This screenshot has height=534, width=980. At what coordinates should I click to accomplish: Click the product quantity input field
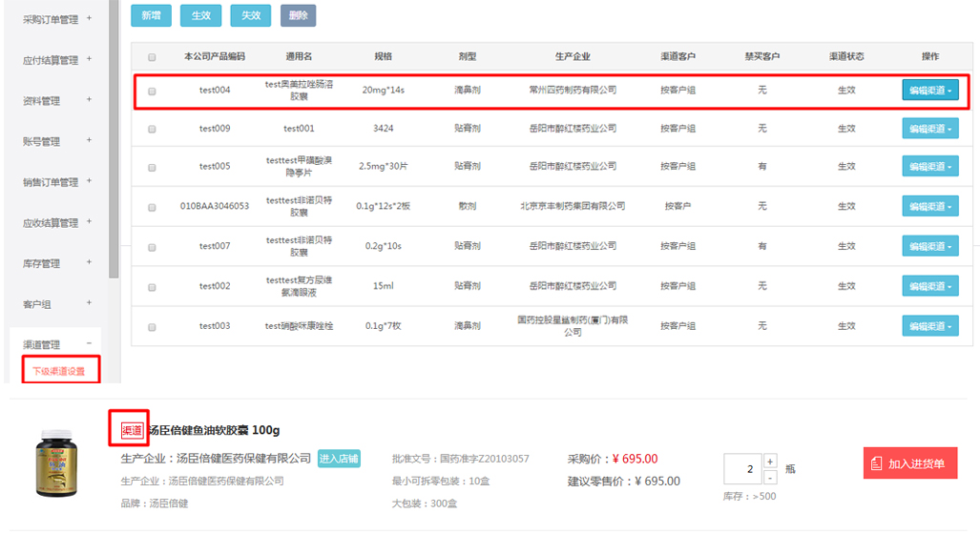pyautogui.click(x=742, y=469)
